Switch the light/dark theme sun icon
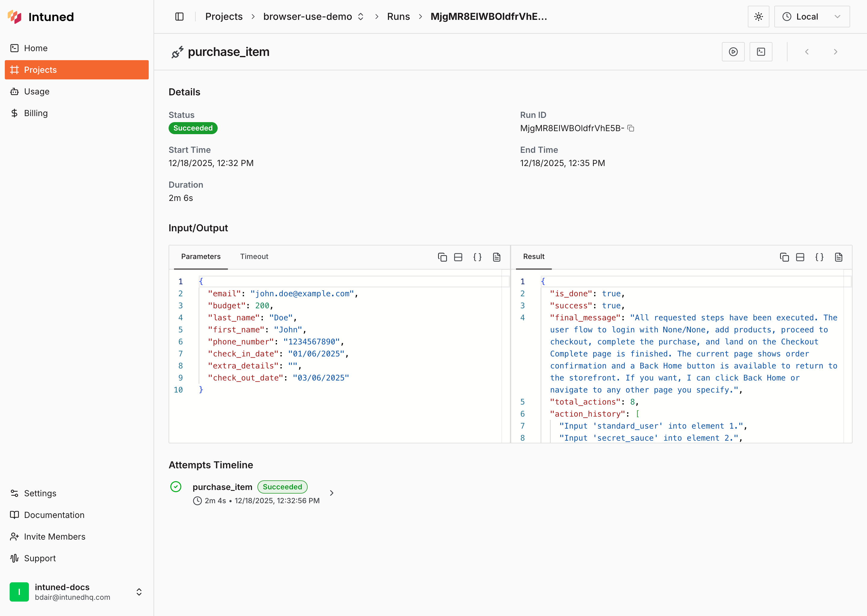Image resolution: width=867 pixels, height=616 pixels. click(x=758, y=17)
